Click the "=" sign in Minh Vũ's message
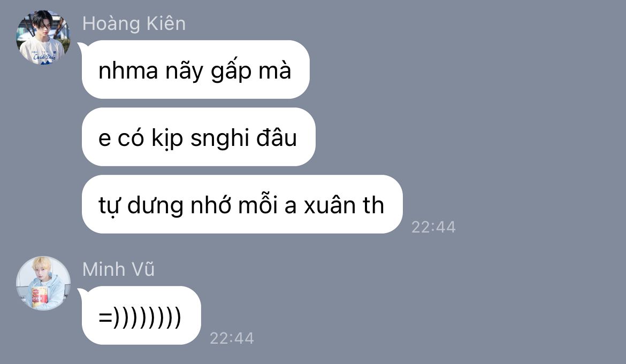The width and height of the screenshot is (626, 364). click(x=105, y=317)
